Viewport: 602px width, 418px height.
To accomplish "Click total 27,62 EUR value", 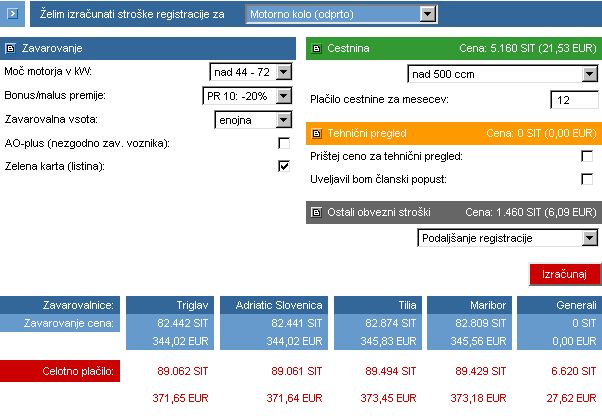I will pyautogui.click(x=571, y=398).
